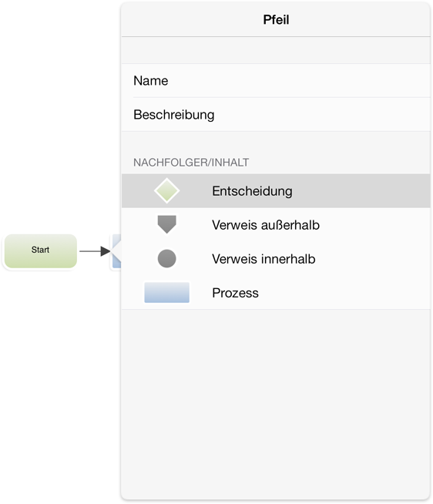The height and width of the screenshot is (504, 433).
Task: Select the Entscheidung list entry
Action: pyautogui.click(x=276, y=190)
